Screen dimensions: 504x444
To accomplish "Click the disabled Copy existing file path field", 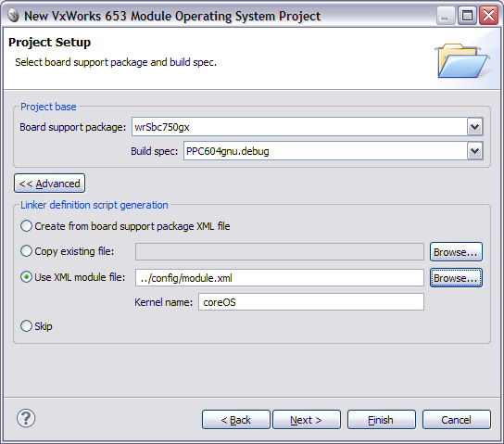I will pos(279,252).
